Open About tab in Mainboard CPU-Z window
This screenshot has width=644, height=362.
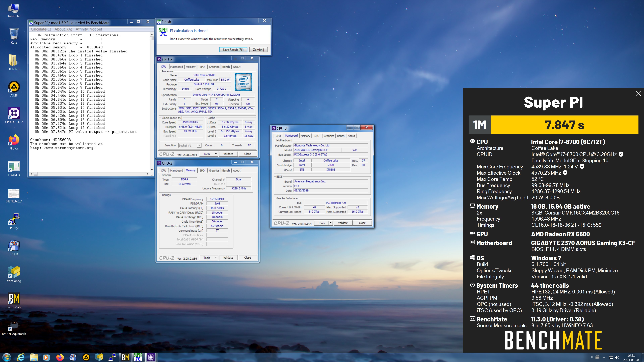[351, 136]
